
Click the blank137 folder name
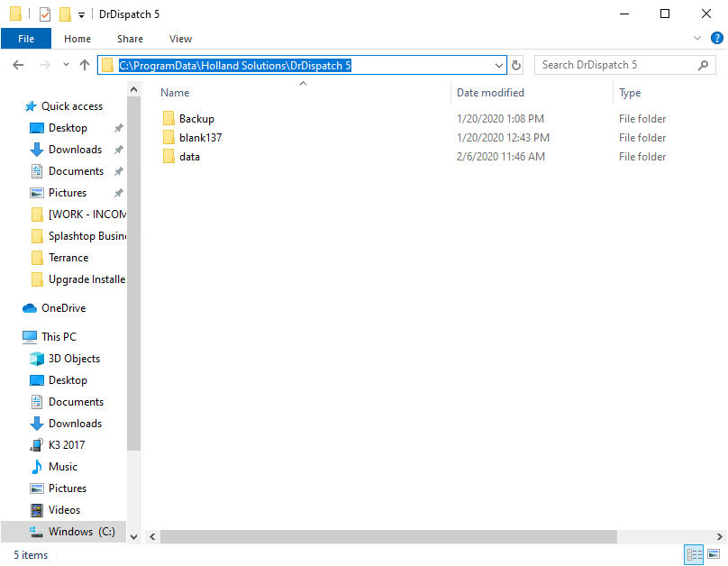(201, 138)
